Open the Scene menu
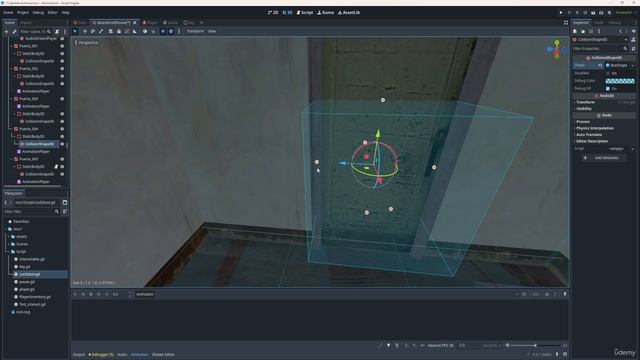 [8, 13]
